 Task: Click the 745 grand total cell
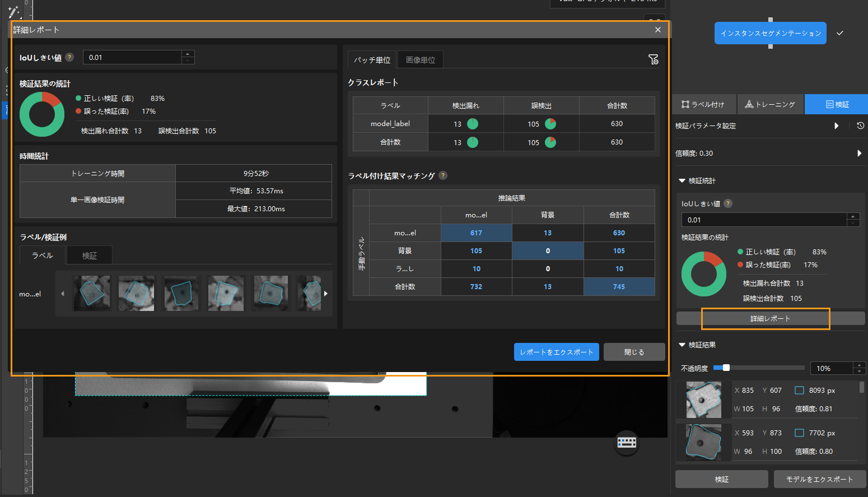point(619,286)
